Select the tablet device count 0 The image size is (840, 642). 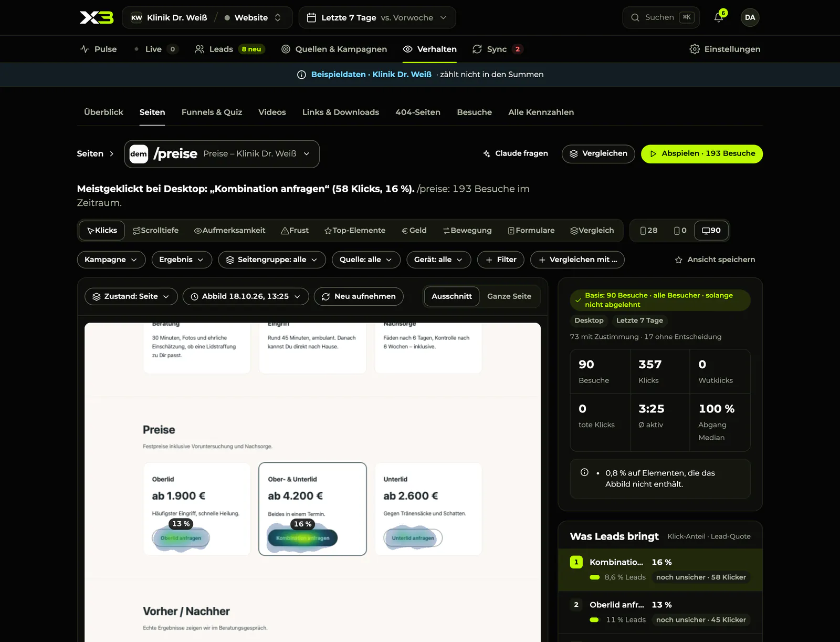(x=680, y=231)
